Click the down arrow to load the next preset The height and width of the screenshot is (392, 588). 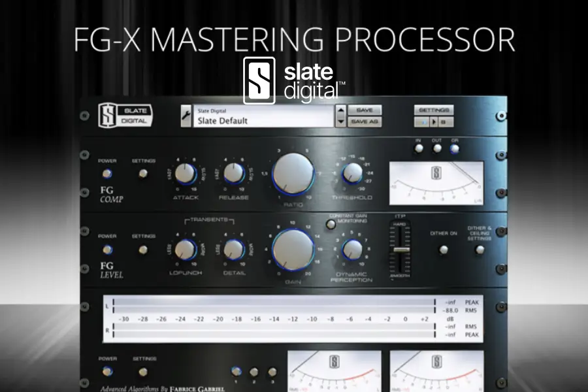coord(340,122)
